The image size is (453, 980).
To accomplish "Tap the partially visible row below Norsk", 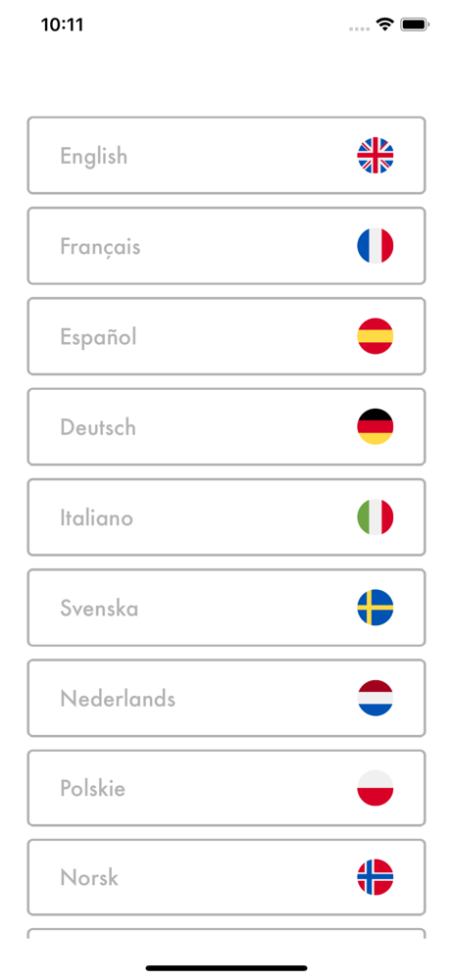I will click(226, 934).
